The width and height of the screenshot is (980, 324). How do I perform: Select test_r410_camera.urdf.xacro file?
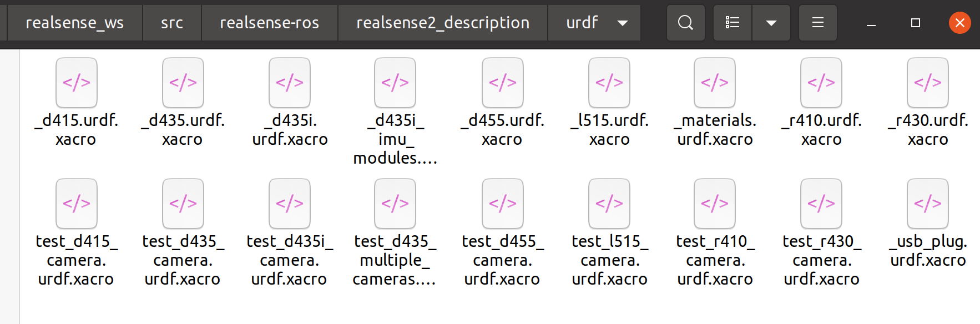pos(715,204)
